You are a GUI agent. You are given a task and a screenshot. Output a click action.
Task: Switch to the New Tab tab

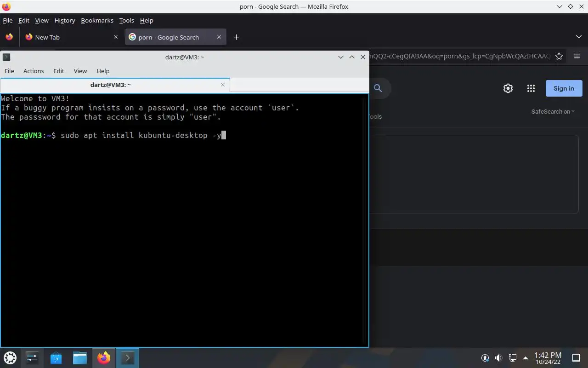click(x=72, y=37)
